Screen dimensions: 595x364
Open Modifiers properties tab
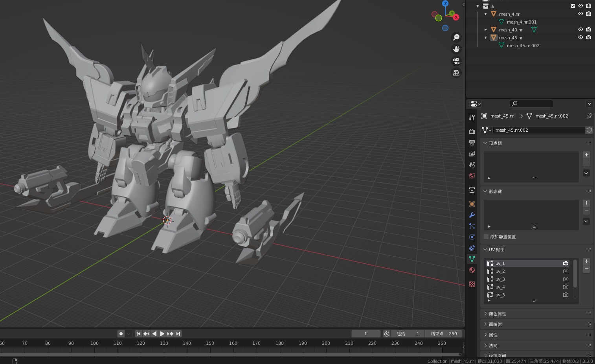472,215
